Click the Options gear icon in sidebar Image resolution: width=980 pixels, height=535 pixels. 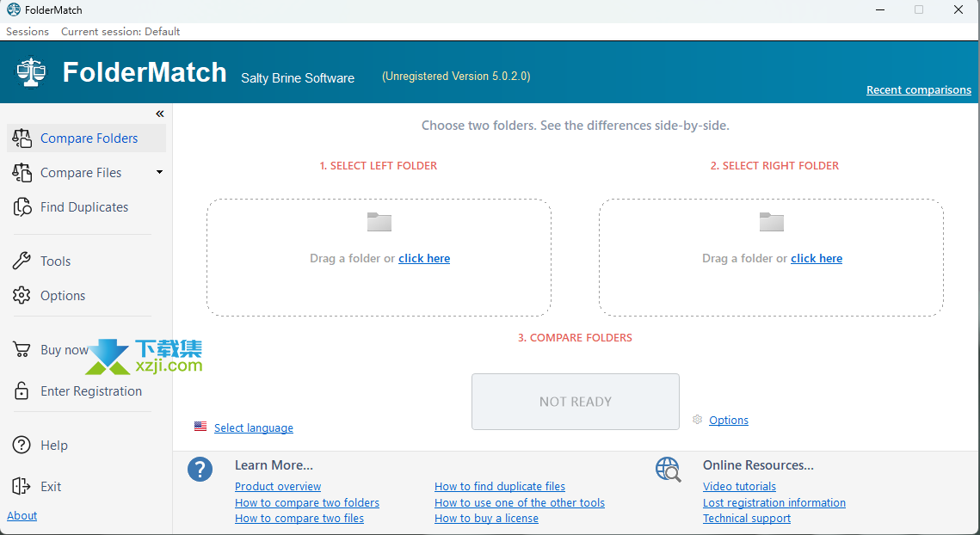point(22,295)
